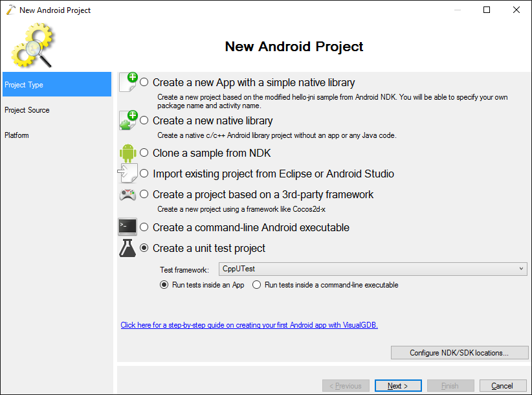Click the Test framework label
This screenshot has width=532, height=395.
[x=184, y=270]
